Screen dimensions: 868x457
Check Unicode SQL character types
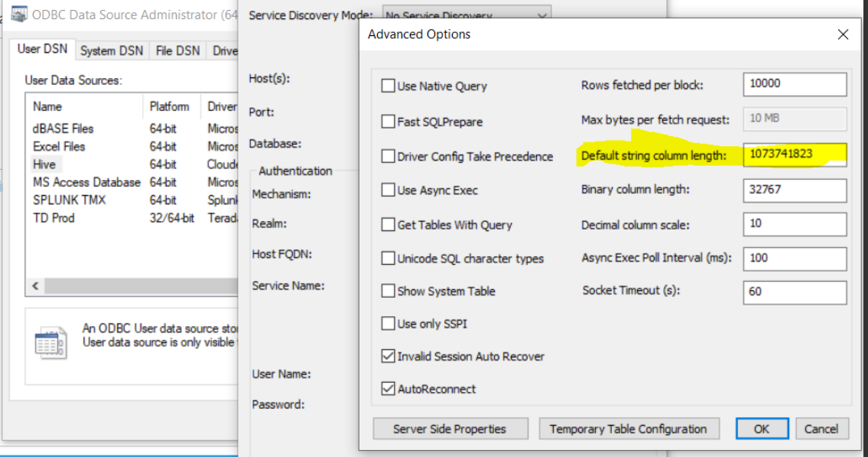click(388, 258)
